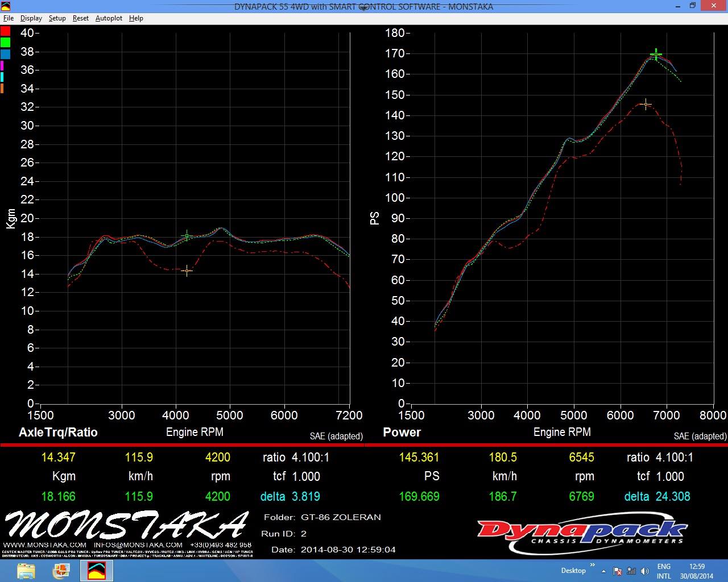Click the power delta 24.308 value
This screenshot has height=582, width=728.
(673, 496)
